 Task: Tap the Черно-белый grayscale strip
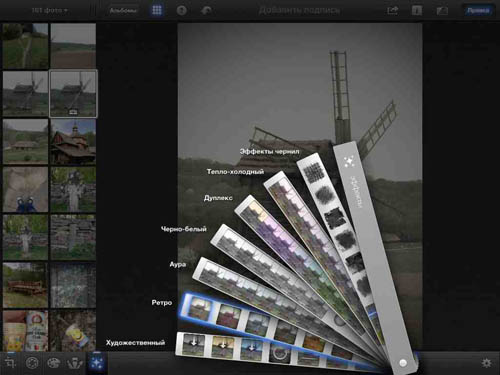pyautogui.click(x=270, y=271)
